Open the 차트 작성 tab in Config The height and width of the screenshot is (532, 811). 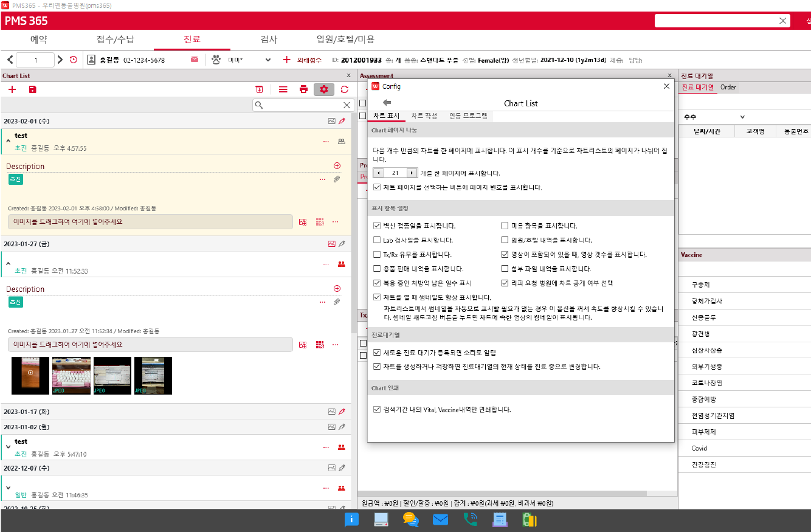(424, 116)
